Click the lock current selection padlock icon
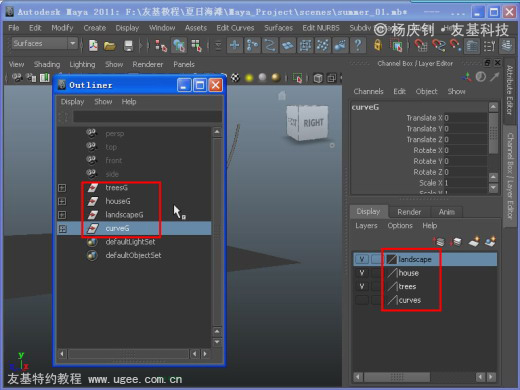 (x=378, y=45)
